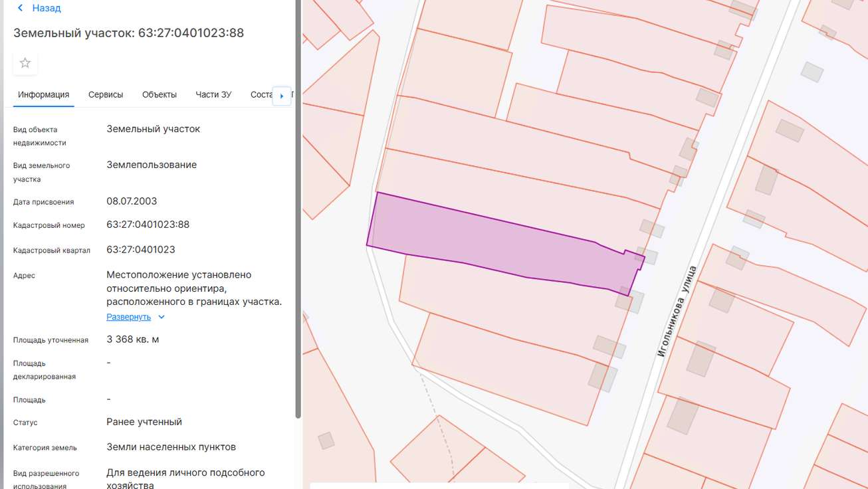The image size is (868, 489).
Task: Click the area value "3 368 кв. м"
Action: (133, 340)
